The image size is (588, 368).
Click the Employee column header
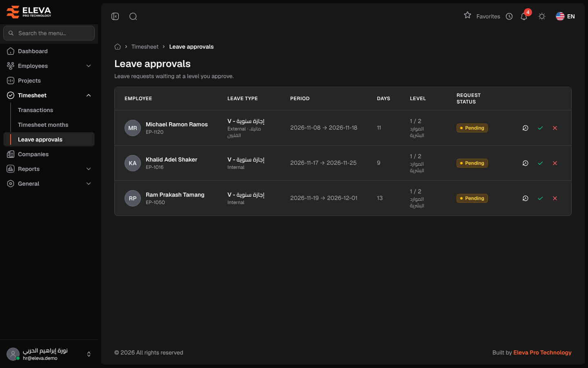click(x=138, y=99)
